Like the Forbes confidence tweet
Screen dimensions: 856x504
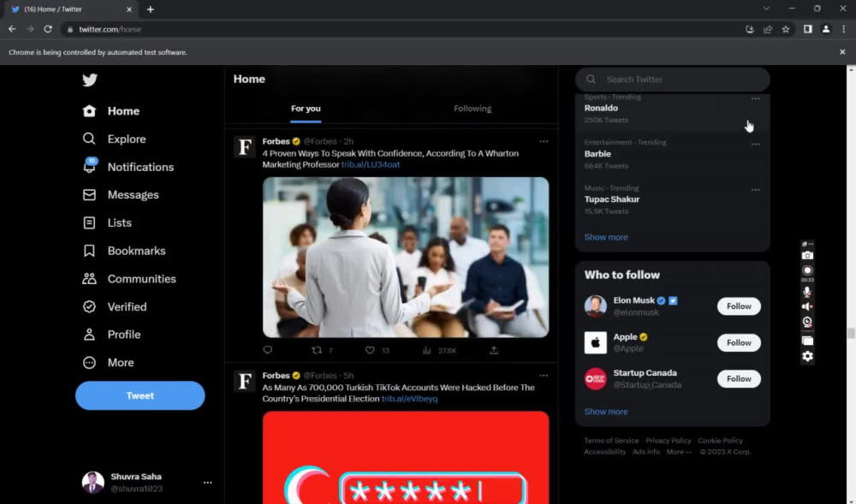(370, 350)
